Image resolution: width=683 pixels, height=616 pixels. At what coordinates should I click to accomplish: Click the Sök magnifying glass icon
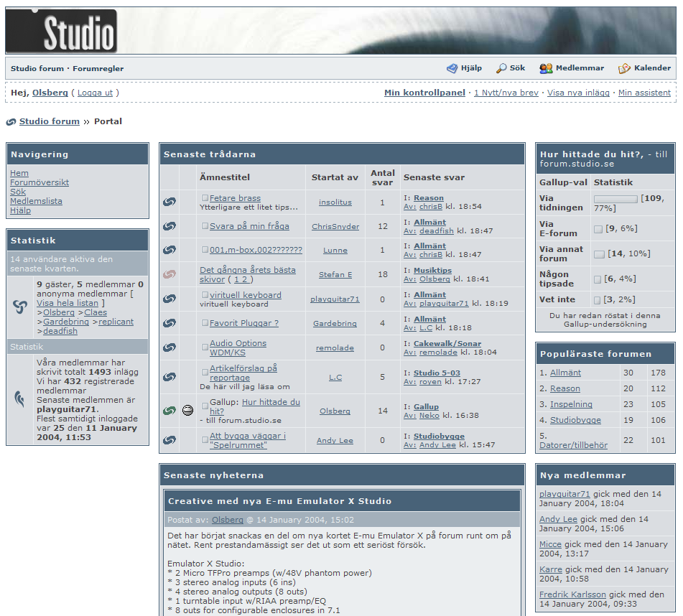point(501,68)
